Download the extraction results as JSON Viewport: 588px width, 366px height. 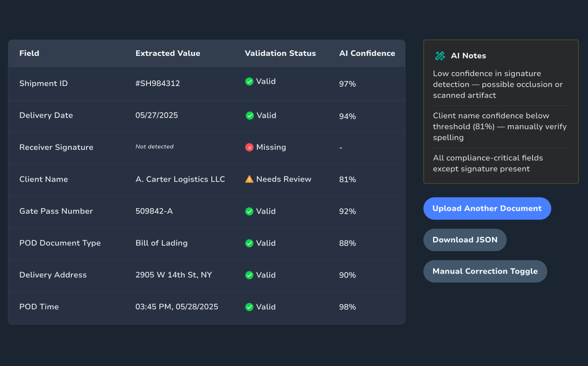[x=464, y=240]
